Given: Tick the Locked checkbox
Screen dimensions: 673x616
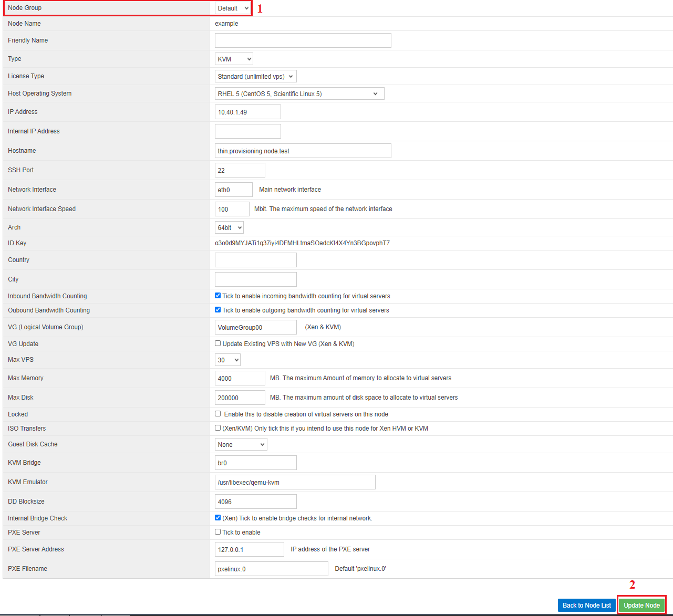Looking at the screenshot, I should click(x=218, y=414).
